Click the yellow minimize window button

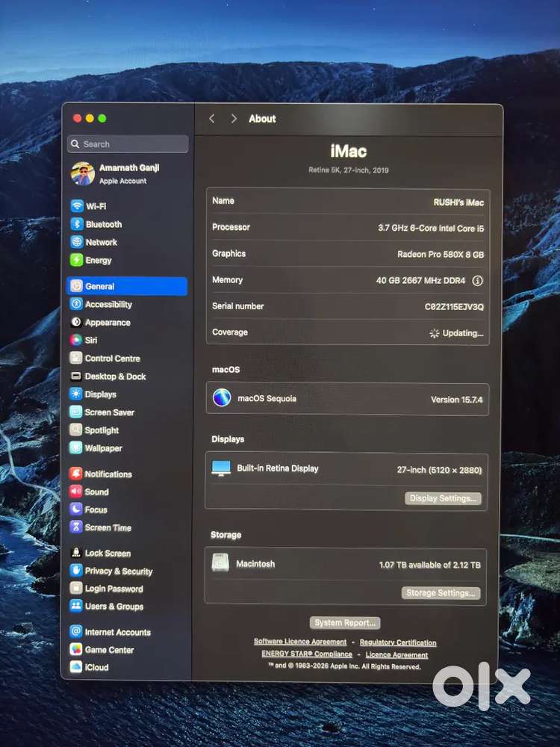90,118
